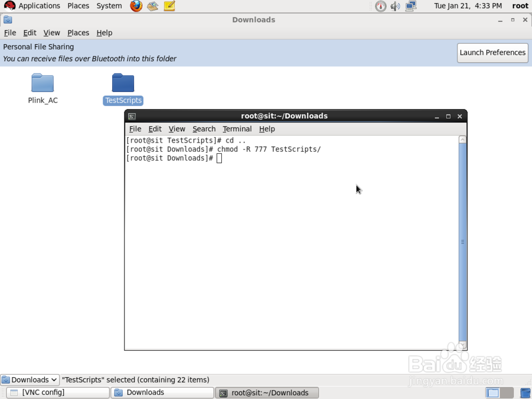Select the TestScripts folder icon
Viewport: 532px width, 399px height.
(123, 82)
